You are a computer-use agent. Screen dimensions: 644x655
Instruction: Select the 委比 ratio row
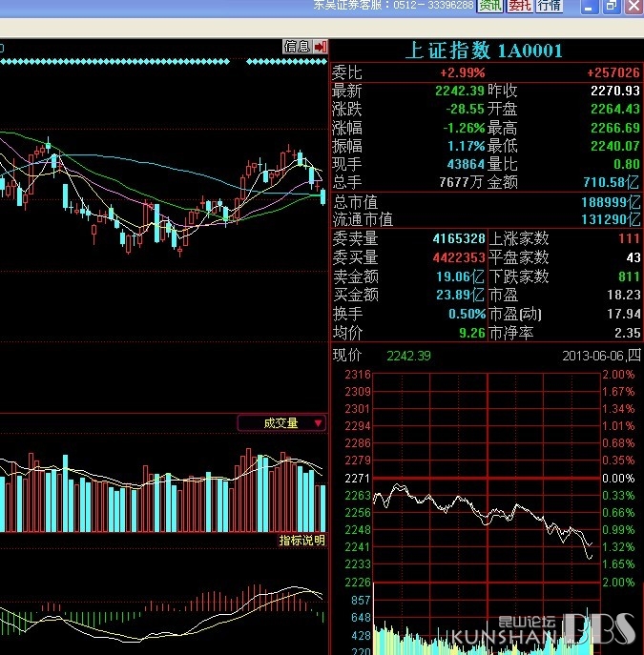(486, 72)
